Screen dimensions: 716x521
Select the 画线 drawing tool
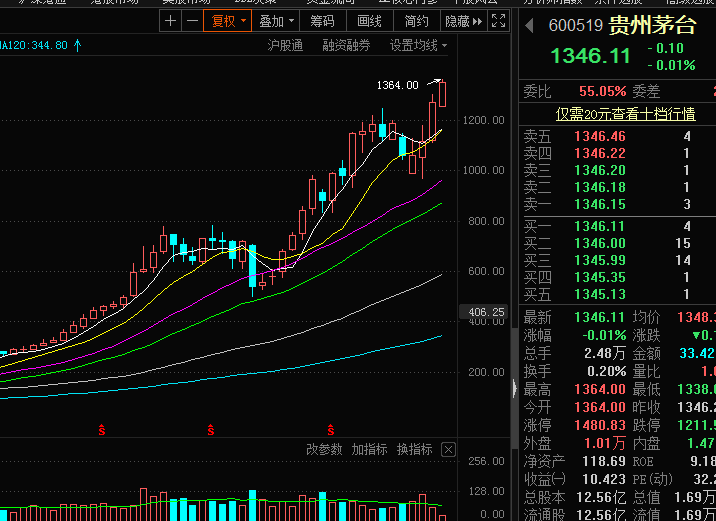(369, 21)
